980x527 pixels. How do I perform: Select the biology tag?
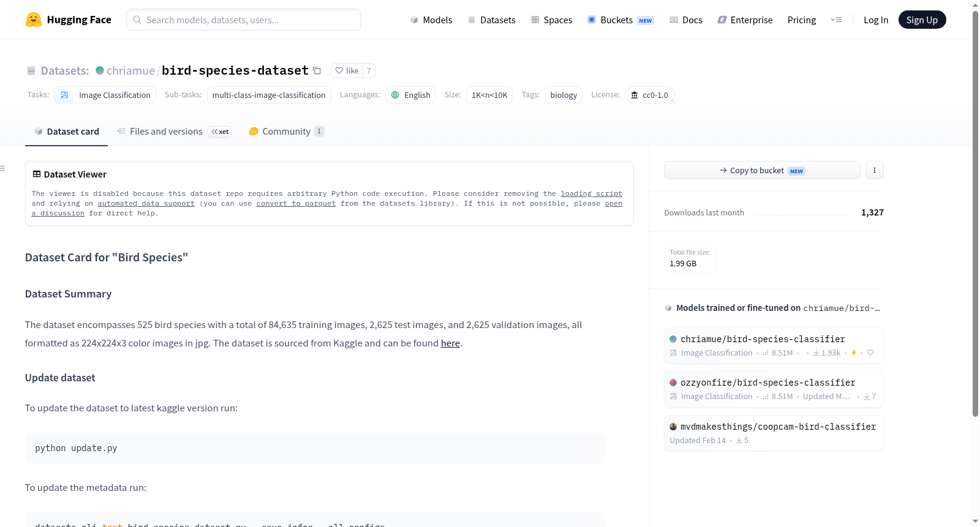pos(563,95)
